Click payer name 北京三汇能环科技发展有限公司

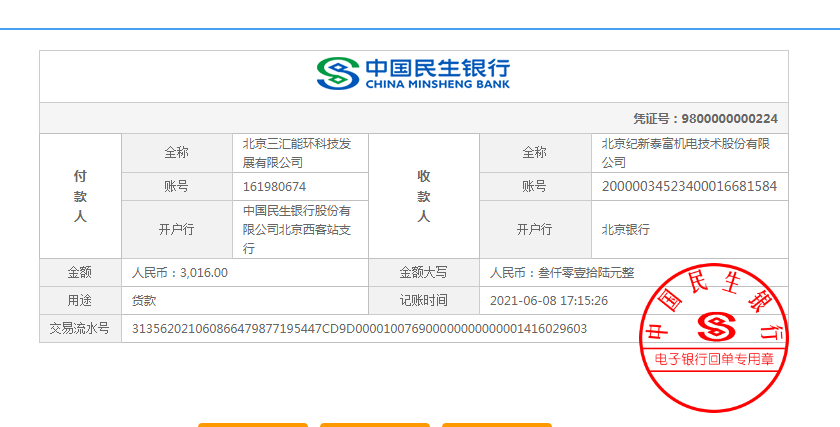coord(297,153)
